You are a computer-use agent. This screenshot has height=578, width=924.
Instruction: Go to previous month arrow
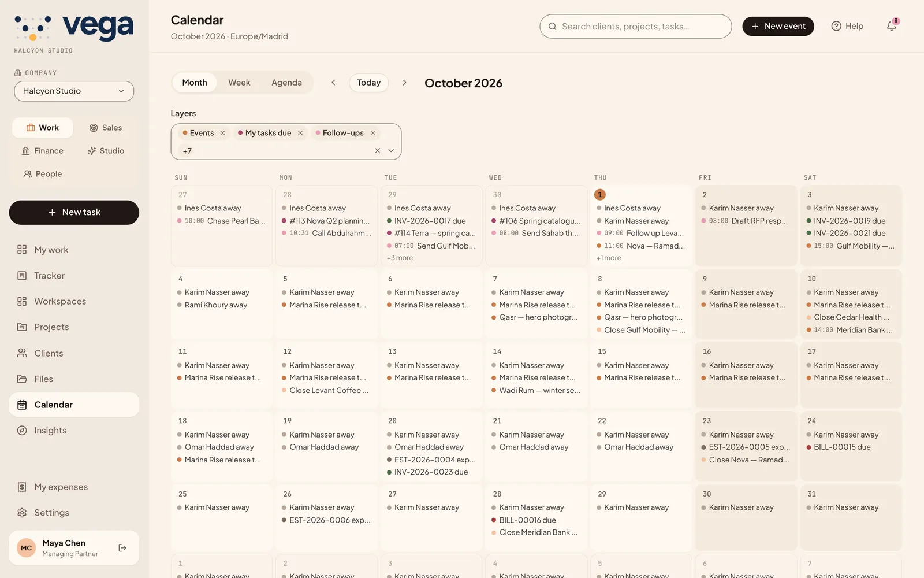(333, 83)
